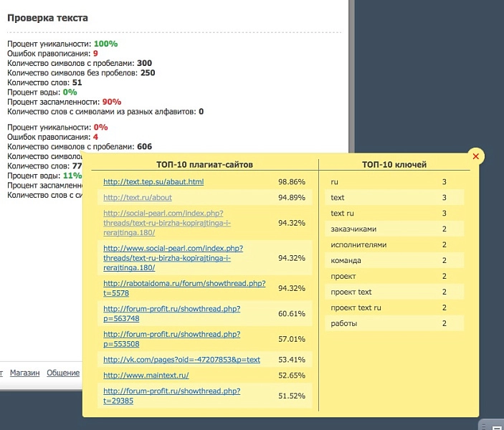Image resolution: width=504 pixels, height=430 pixels.
Task: Open the vk.com pages link
Action: (181, 360)
